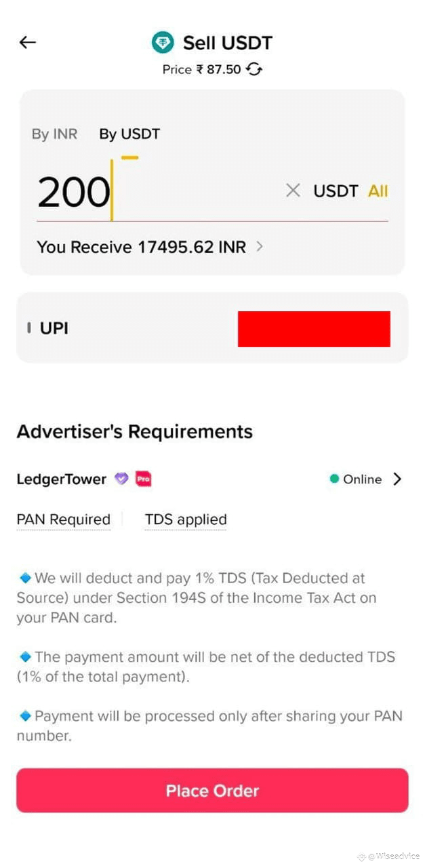The width and height of the screenshot is (425, 868).
Task: Place the sell order
Action: pos(212,790)
